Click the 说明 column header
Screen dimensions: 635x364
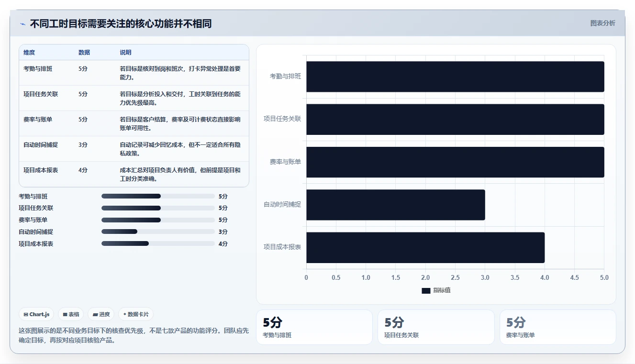[x=125, y=52]
